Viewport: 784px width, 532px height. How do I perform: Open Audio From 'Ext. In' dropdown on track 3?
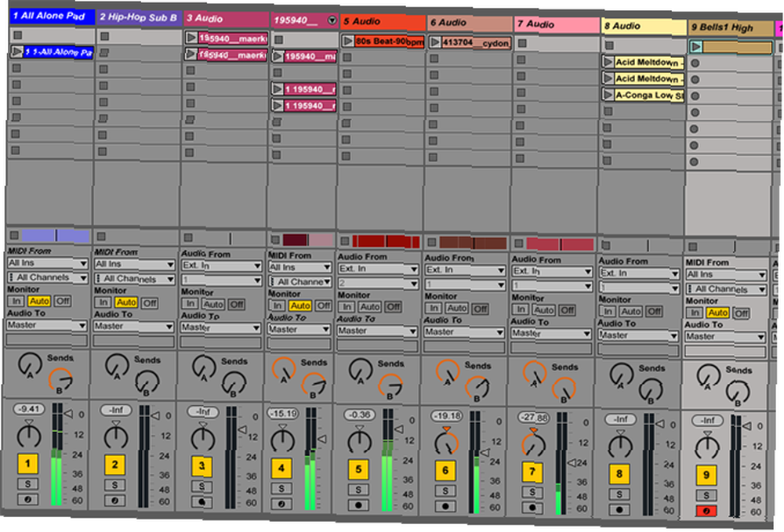222,266
